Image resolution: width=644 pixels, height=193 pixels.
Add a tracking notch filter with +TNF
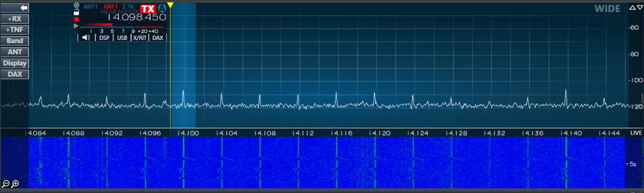point(15,30)
